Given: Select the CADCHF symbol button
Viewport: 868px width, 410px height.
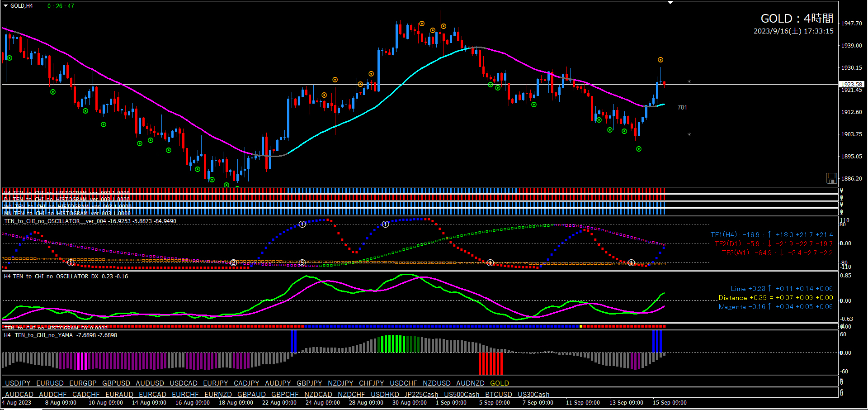Looking at the screenshot, I should click(x=86, y=395).
